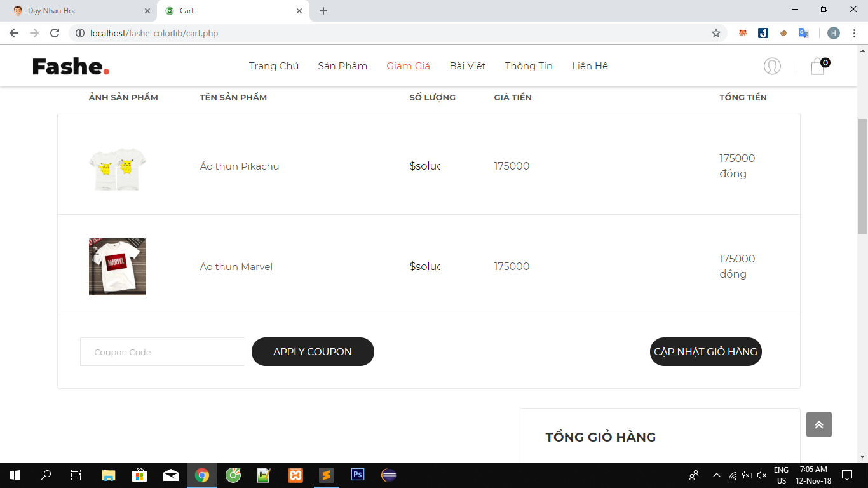Click the Google Translate extension icon
This screenshot has width=868, height=488.
[x=803, y=33]
